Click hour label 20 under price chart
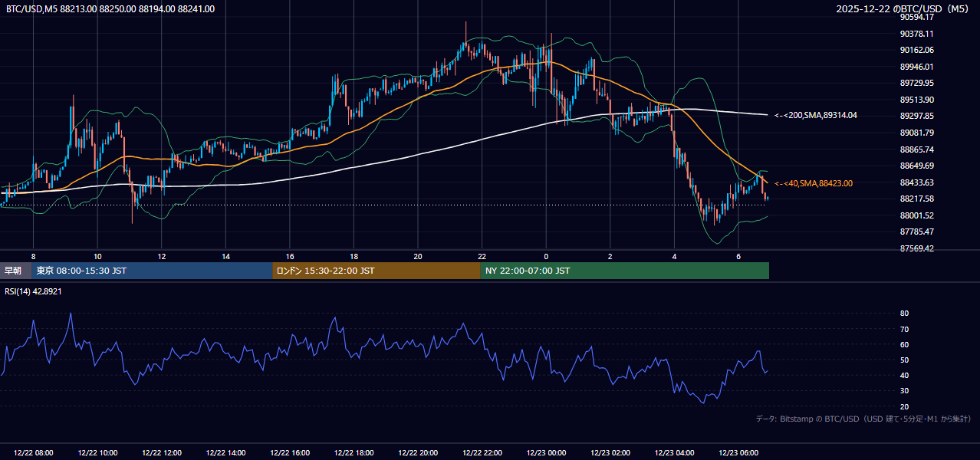 [x=418, y=255]
